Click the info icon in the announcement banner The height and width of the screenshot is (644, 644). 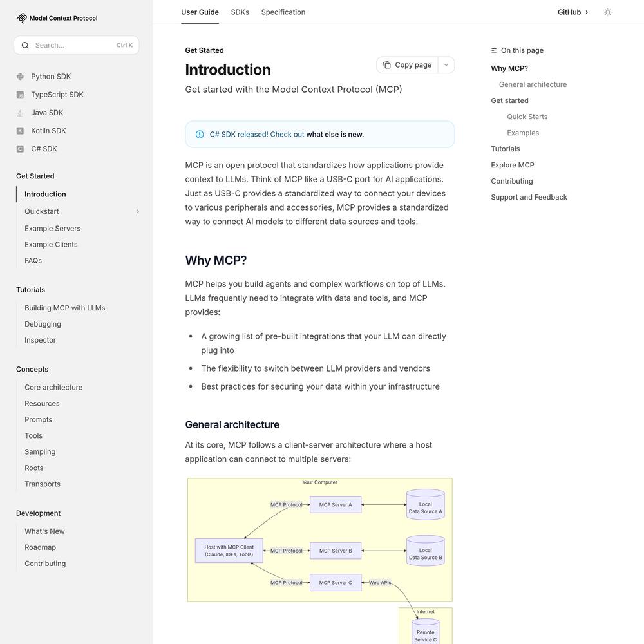tap(200, 135)
